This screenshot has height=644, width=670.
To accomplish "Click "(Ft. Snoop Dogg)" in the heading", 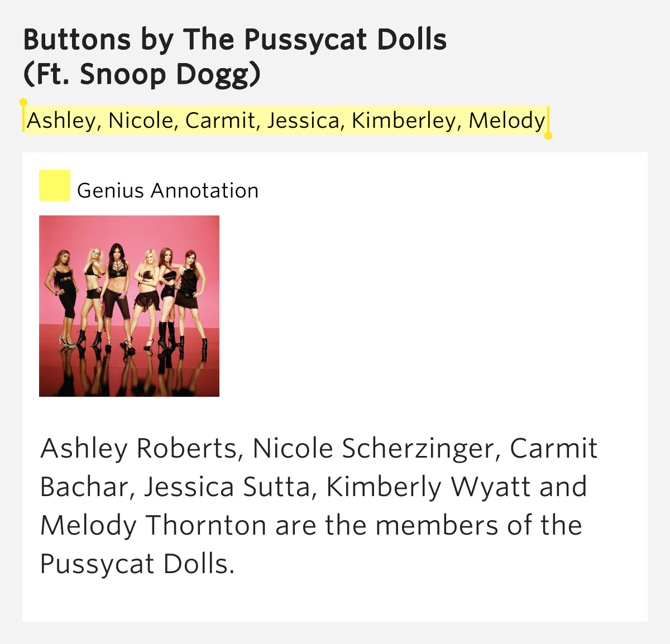I will 142,75.
